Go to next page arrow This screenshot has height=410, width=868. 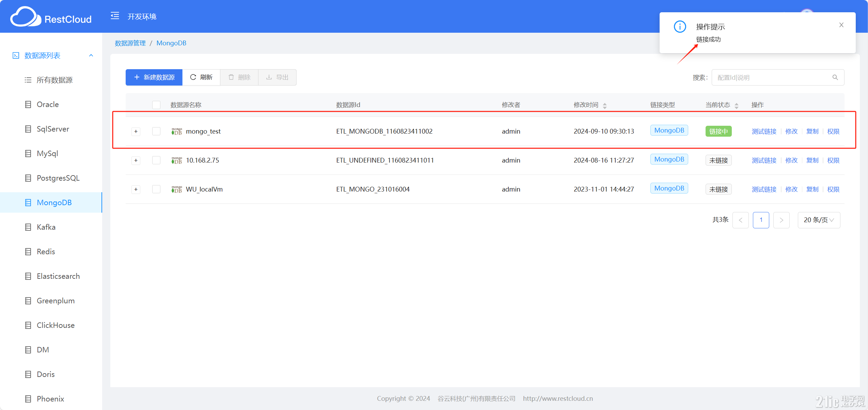781,220
